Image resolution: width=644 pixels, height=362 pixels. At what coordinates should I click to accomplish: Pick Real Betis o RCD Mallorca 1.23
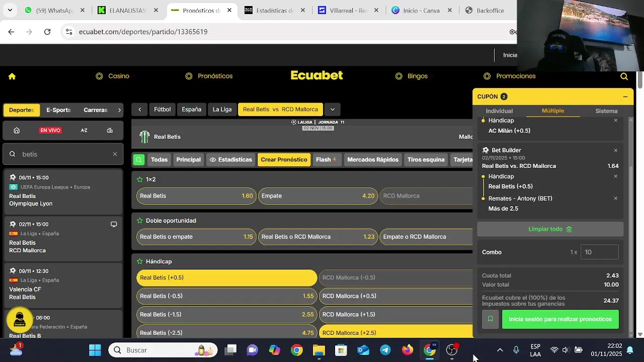coord(318,237)
